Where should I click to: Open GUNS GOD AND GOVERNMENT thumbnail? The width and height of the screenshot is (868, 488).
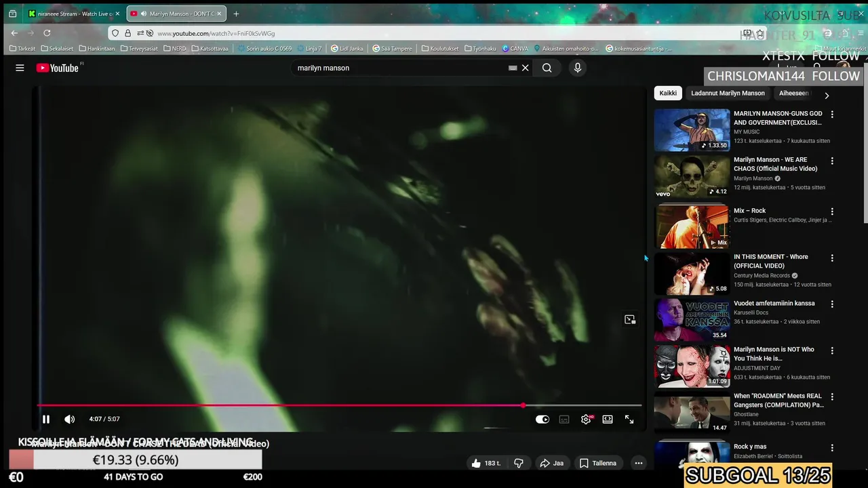click(x=692, y=129)
